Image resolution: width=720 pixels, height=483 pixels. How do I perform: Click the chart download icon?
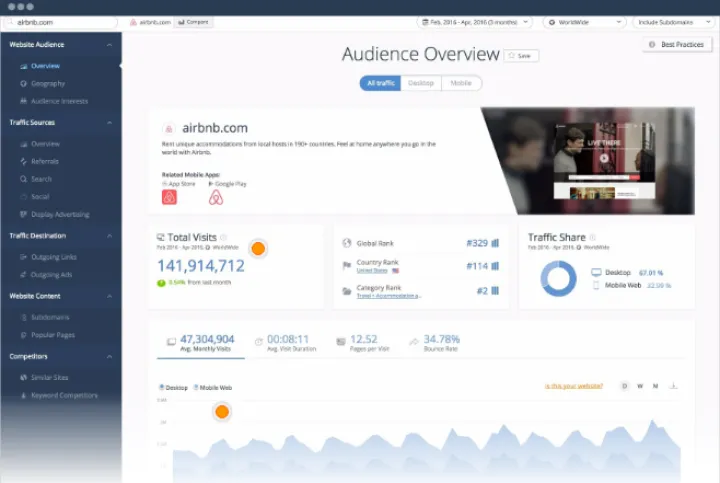tap(673, 385)
